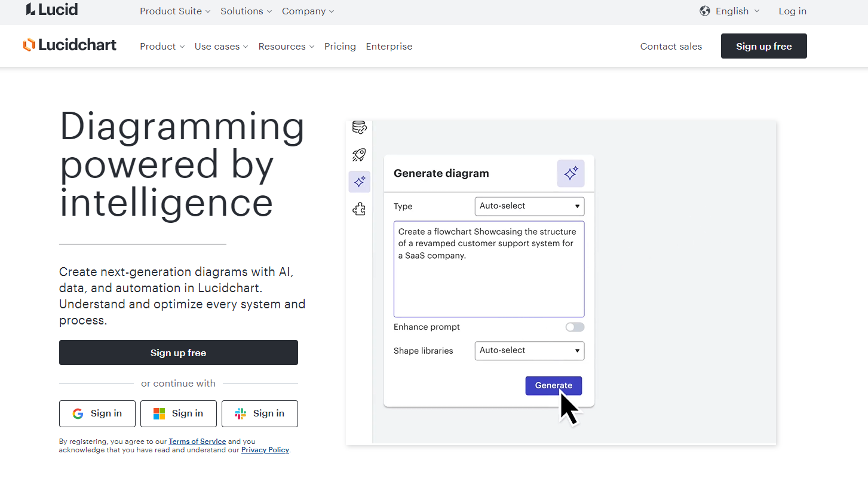Click the sparkle icon in Generate diagram header
This screenshot has height=478, width=868.
point(571,173)
